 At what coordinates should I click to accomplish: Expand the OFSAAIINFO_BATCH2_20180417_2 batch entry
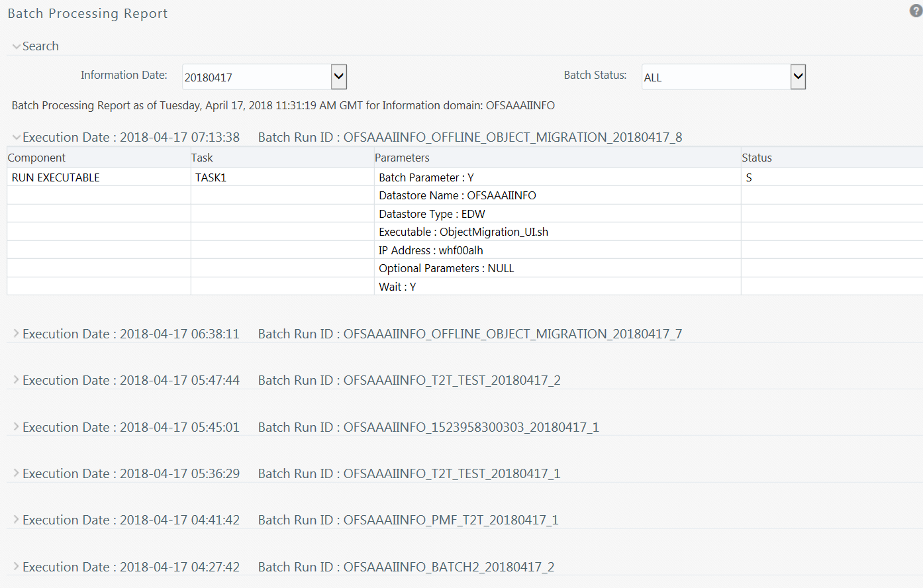[x=15, y=566]
